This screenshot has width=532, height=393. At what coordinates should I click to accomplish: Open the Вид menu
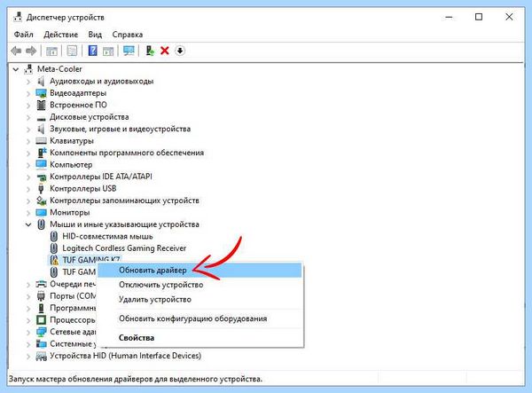(95, 35)
